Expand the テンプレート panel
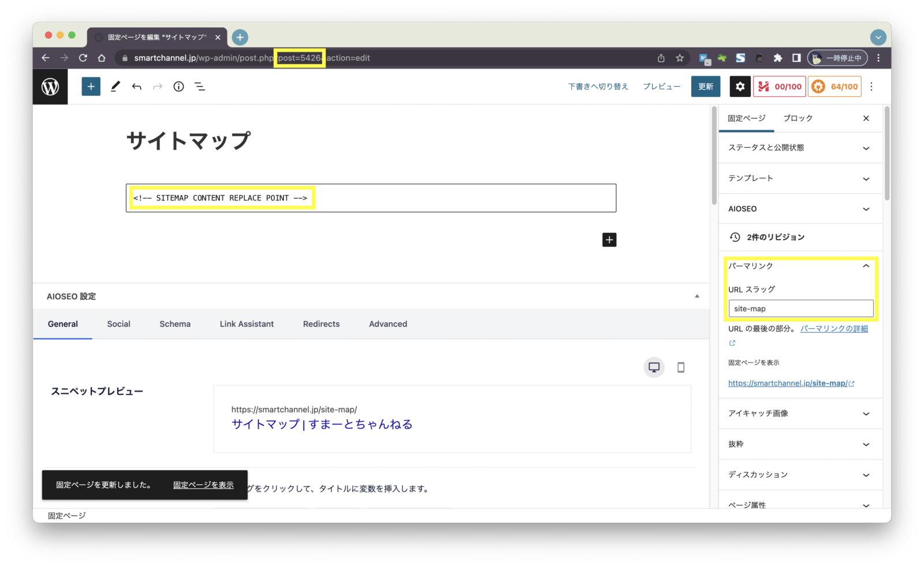Image resolution: width=924 pixels, height=566 pixels. (800, 178)
